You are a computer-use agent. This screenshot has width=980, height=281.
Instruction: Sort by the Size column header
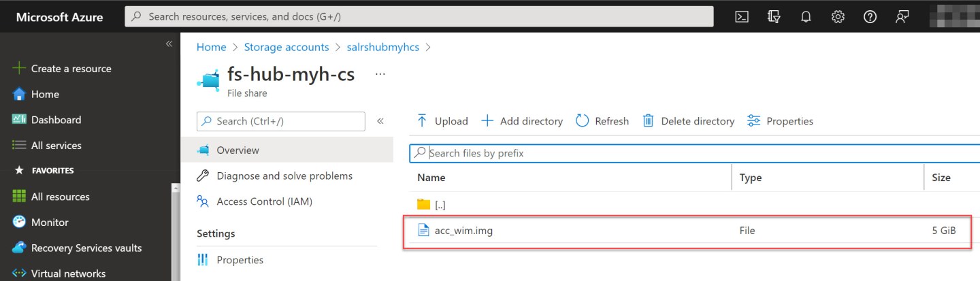[x=941, y=178]
